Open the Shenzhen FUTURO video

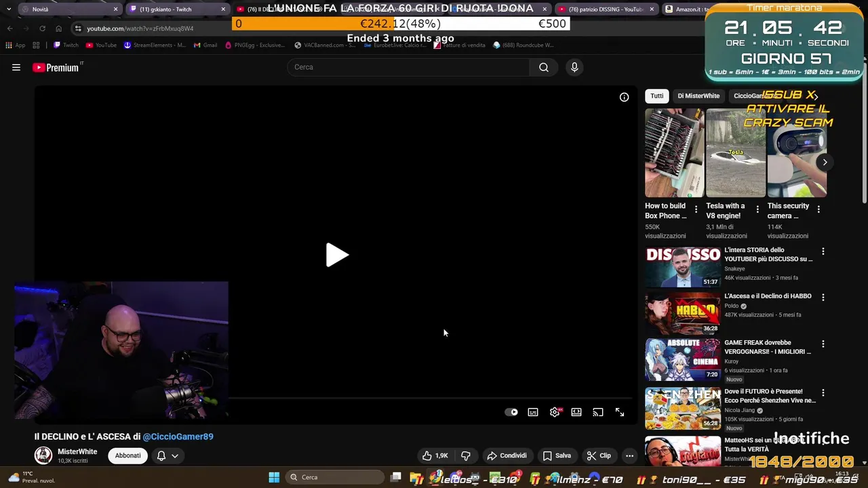(683, 408)
